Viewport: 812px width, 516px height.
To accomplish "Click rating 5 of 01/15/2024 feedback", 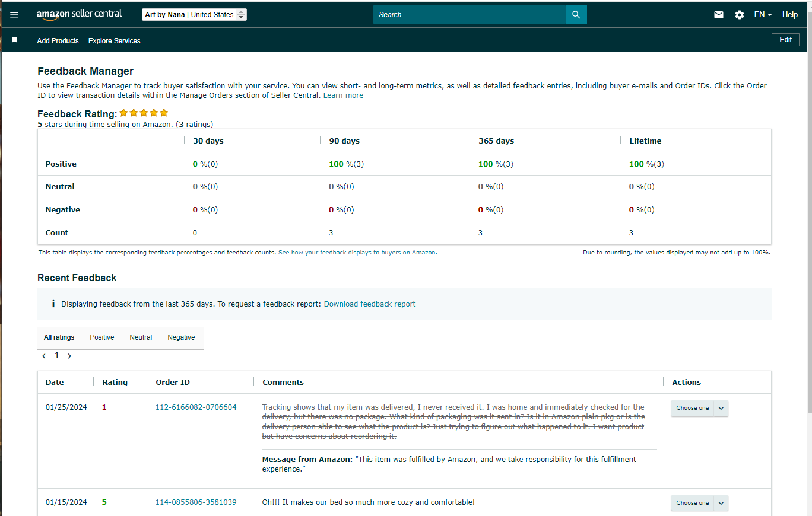I will (104, 502).
